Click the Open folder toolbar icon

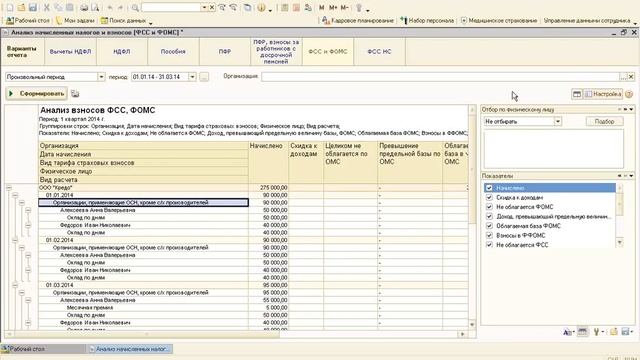[x=21, y=7]
